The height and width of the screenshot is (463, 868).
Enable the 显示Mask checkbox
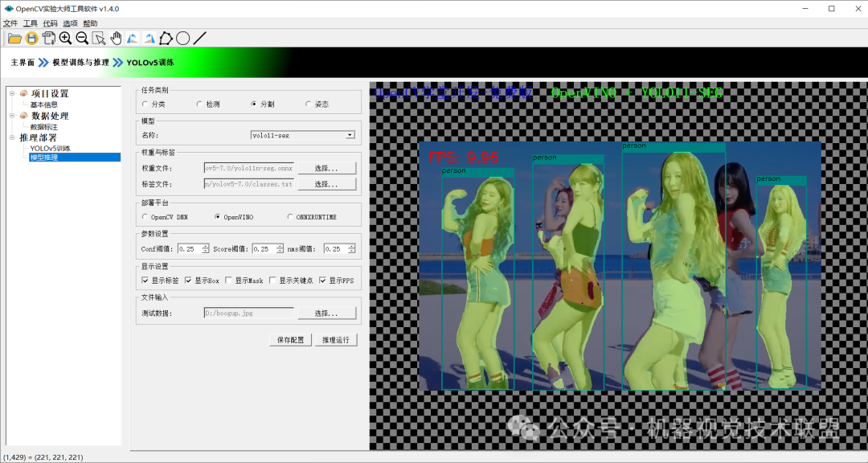228,281
